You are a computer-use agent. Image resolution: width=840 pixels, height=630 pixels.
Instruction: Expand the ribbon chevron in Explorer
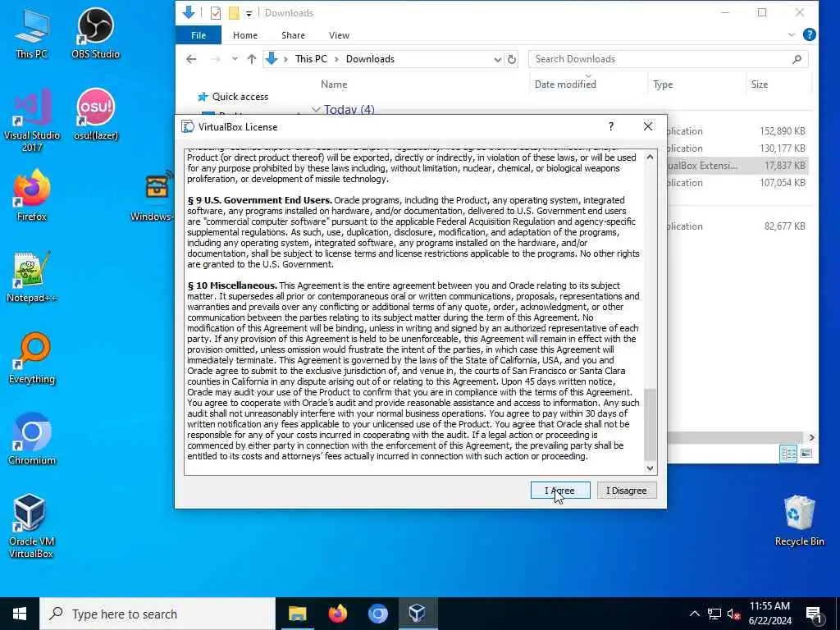[792, 35]
